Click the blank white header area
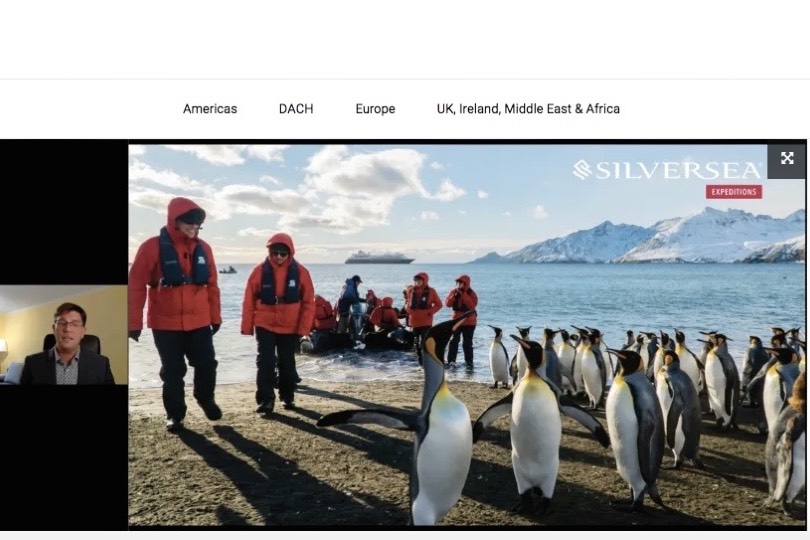This screenshot has width=810, height=540. [405, 39]
